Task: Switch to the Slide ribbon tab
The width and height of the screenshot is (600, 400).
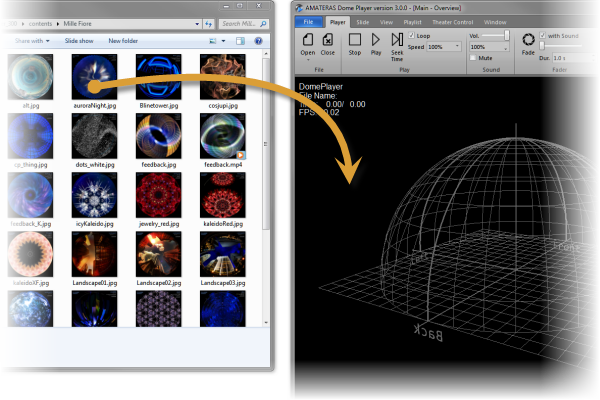Action: pyautogui.click(x=362, y=22)
